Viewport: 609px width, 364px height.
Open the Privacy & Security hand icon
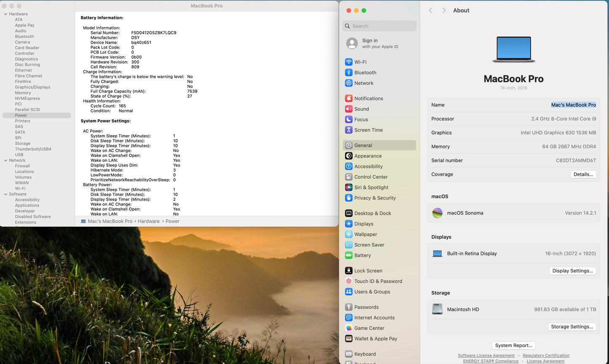(349, 198)
